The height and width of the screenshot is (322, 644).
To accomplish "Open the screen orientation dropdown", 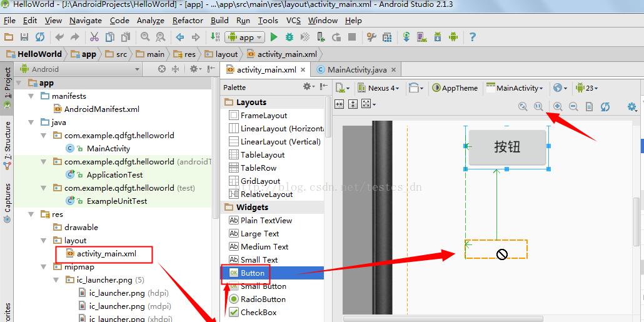I will (x=416, y=88).
